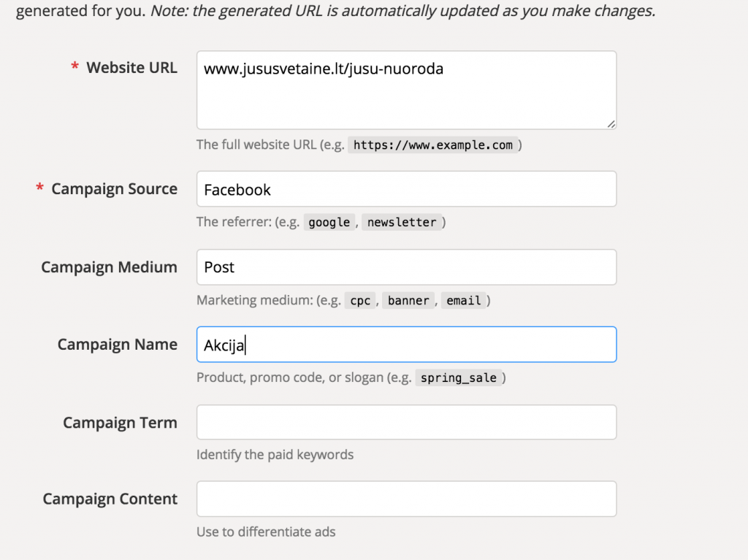
Task: Click the Campaign Medium label
Action: [109, 267]
